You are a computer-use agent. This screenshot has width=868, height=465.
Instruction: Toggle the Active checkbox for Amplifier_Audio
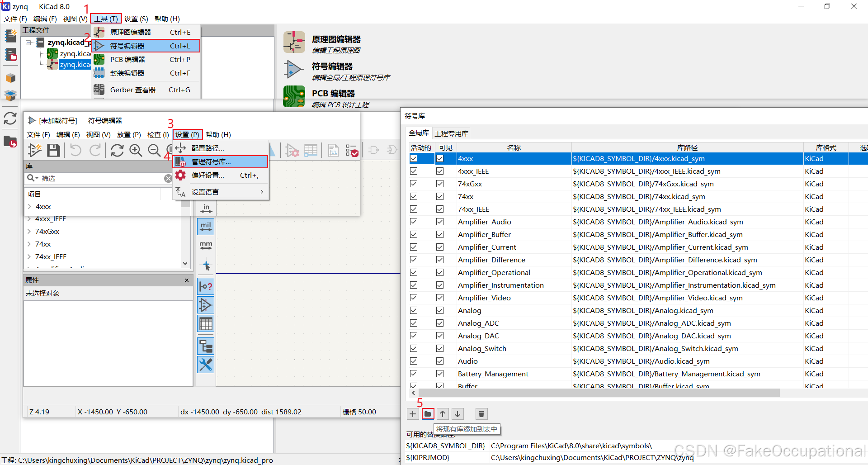414,222
